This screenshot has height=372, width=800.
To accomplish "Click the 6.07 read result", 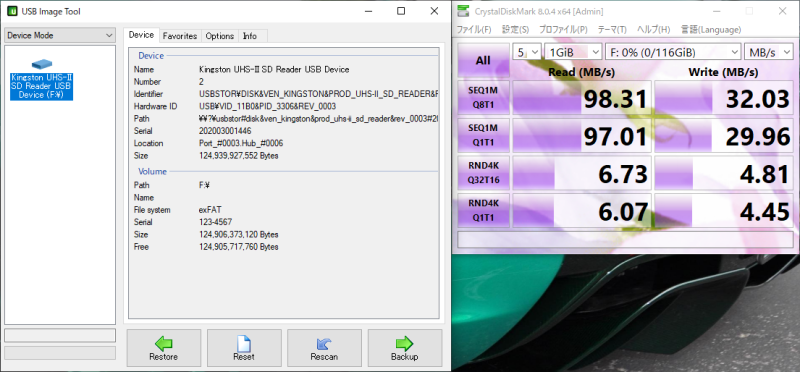I will coord(582,211).
